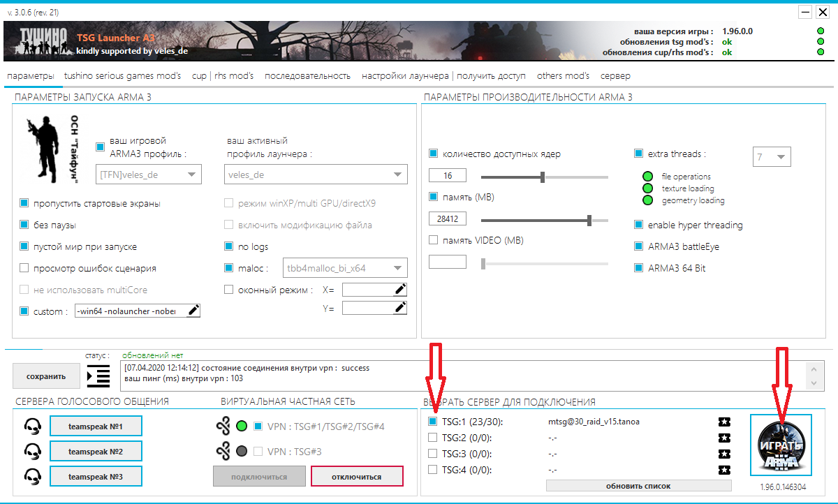This screenshot has width=838, height=504.
Task: Select the TSG:2 server checkbox
Action: point(432,438)
